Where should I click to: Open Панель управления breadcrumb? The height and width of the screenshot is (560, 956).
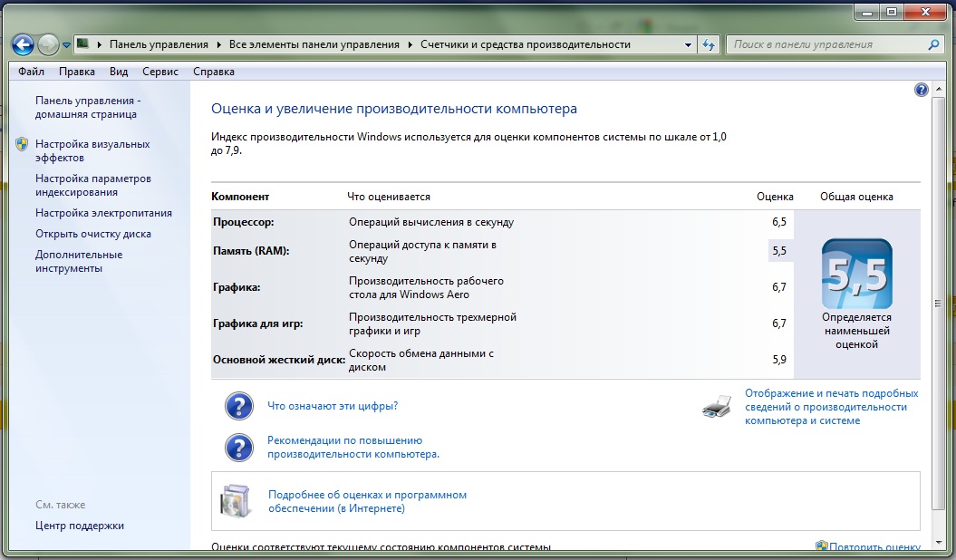[159, 44]
